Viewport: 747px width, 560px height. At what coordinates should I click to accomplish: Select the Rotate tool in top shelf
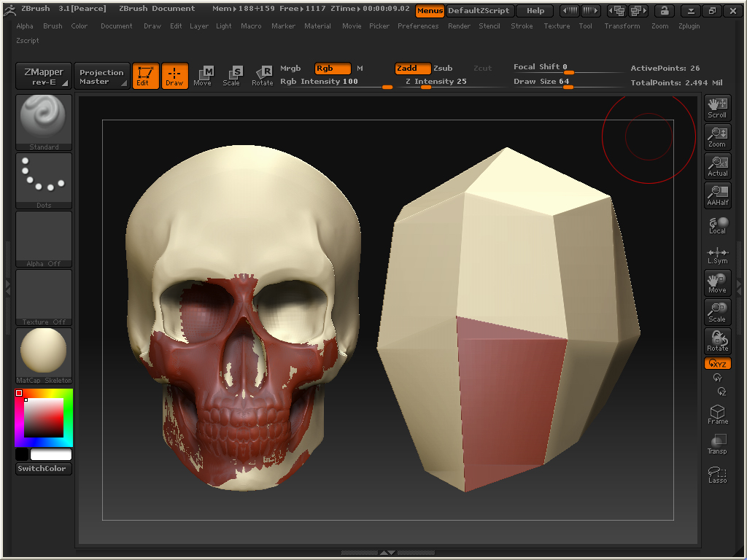click(263, 75)
